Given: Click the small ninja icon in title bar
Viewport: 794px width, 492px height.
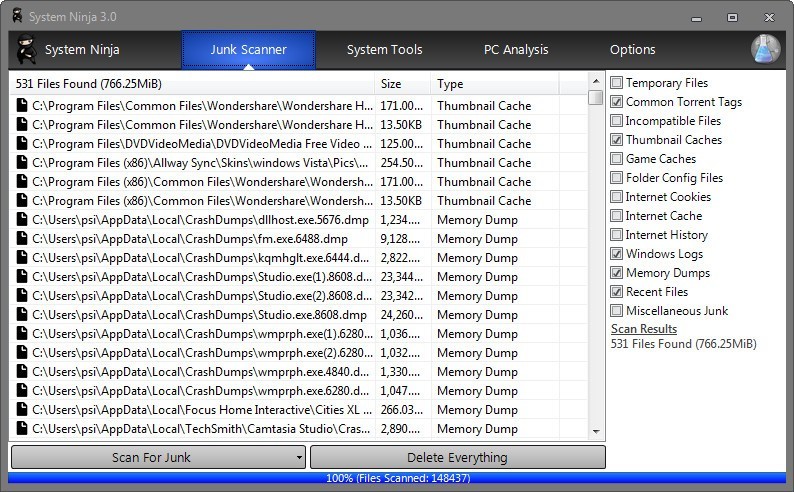Looking at the screenshot, I should pyautogui.click(x=18, y=16).
